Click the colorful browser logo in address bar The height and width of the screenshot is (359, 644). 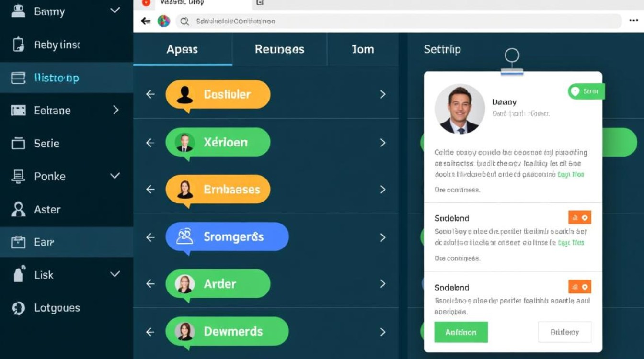164,21
